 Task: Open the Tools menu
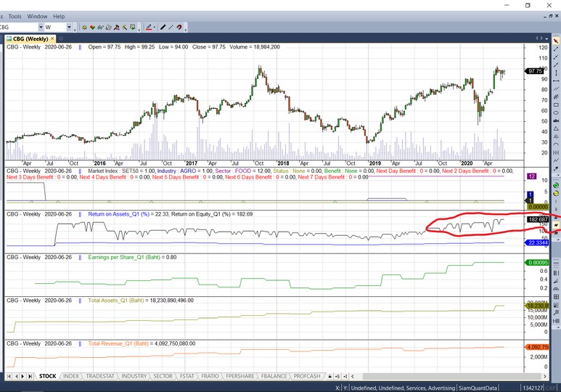click(x=15, y=16)
